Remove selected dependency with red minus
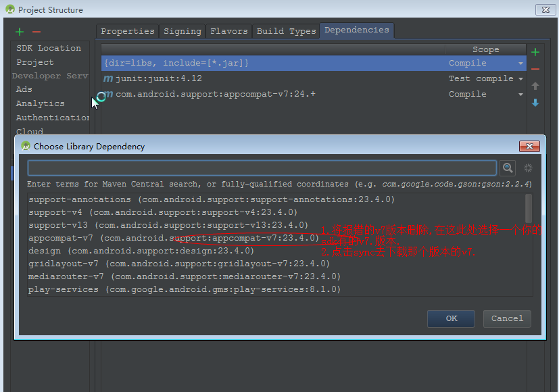This screenshot has width=559, height=392. [535, 69]
